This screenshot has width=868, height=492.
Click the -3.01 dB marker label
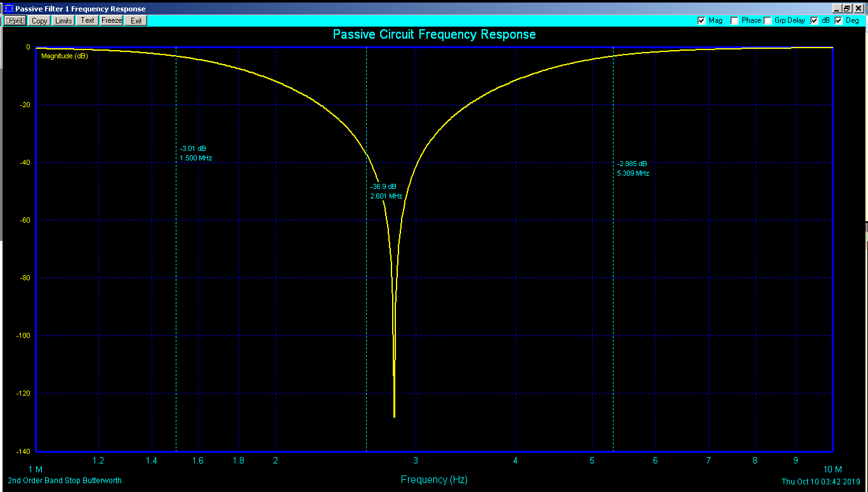pyautogui.click(x=193, y=148)
